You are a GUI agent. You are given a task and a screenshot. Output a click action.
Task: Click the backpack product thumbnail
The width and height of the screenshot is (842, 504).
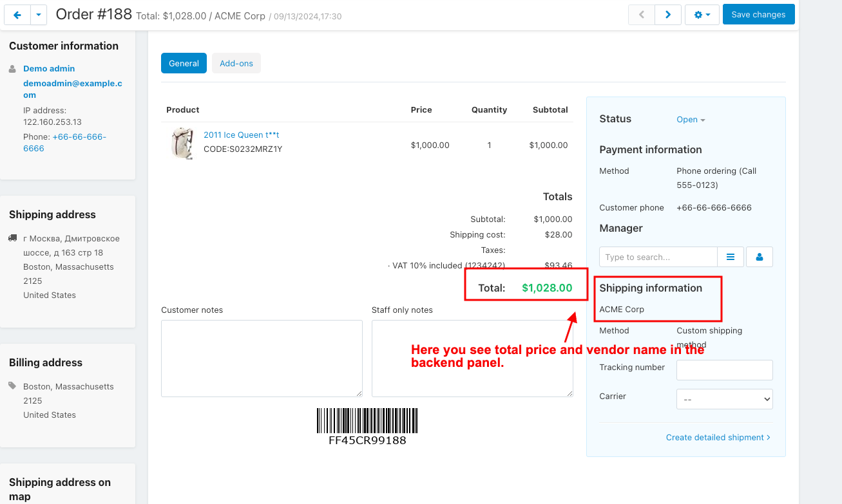point(182,143)
